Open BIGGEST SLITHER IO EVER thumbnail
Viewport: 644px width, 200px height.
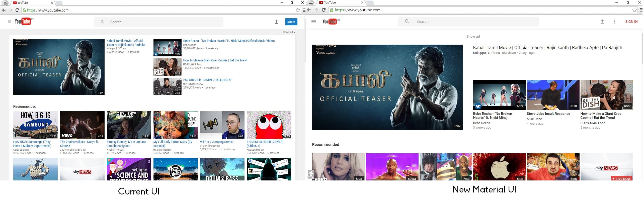[269, 125]
